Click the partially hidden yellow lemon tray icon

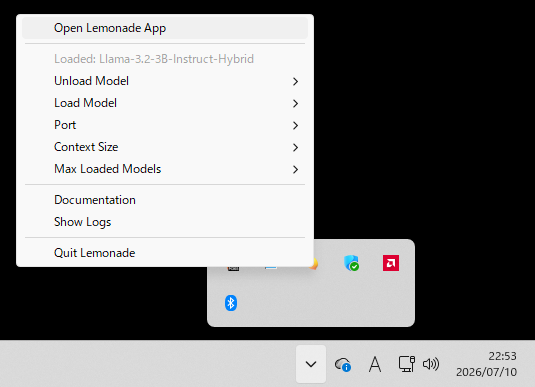315,264
